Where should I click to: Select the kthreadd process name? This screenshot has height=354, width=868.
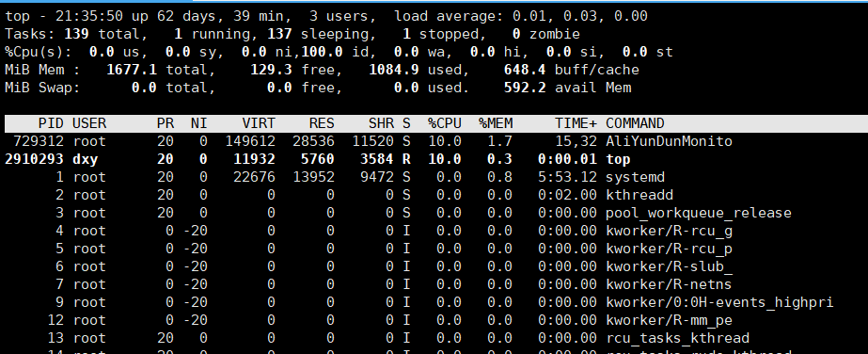[639, 195]
